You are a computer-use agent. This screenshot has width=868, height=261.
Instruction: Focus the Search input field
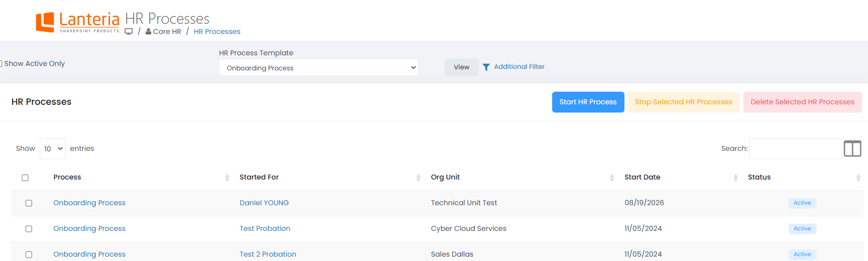[795, 148]
